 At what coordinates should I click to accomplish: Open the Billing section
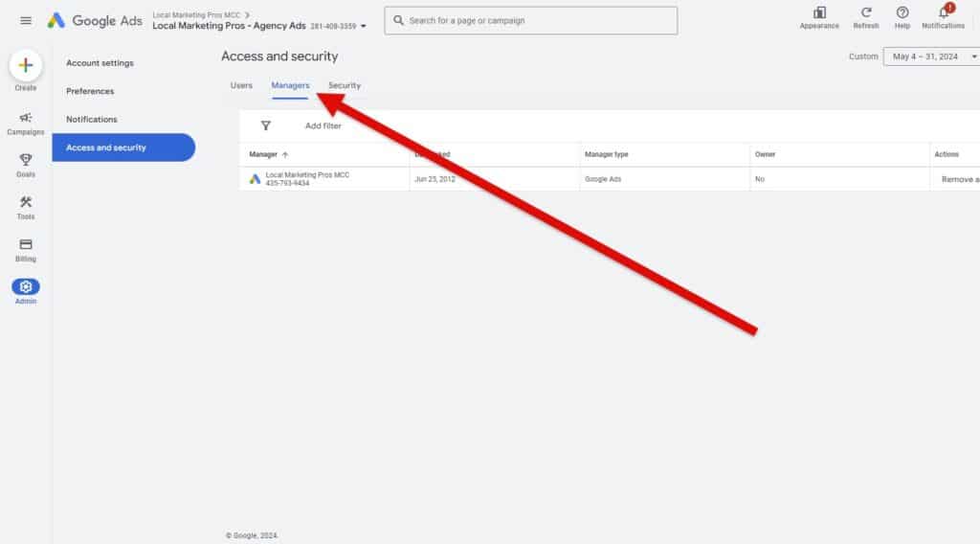[x=26, y=250]
